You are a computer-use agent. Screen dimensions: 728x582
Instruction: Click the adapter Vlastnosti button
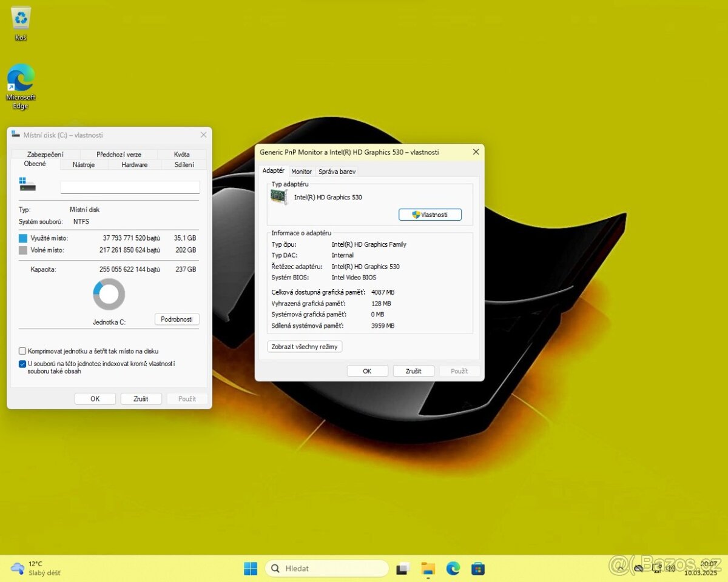click(430, 215)
